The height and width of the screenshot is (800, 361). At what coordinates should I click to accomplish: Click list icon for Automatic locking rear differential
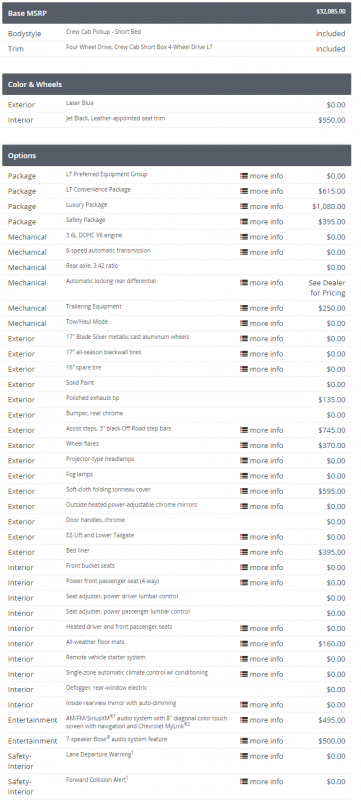244,283
